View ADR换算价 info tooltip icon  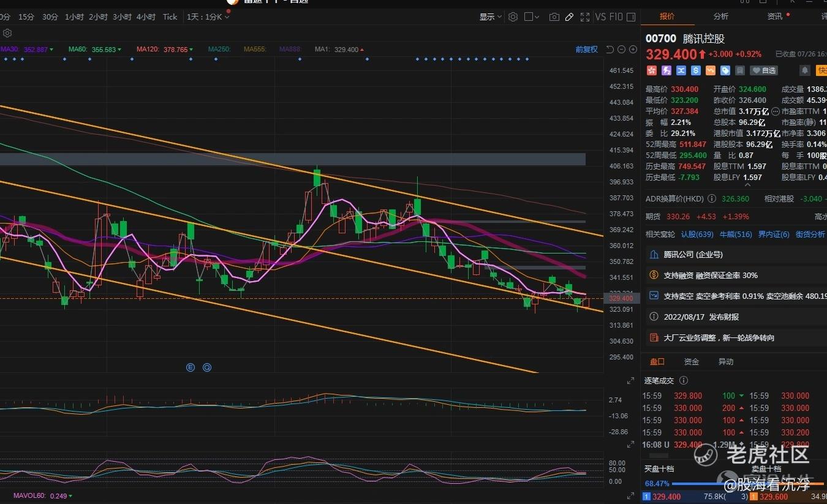tap(712, 199)
